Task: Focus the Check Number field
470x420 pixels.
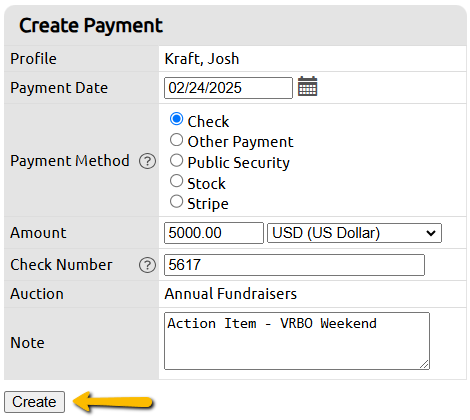Action: 294,265
